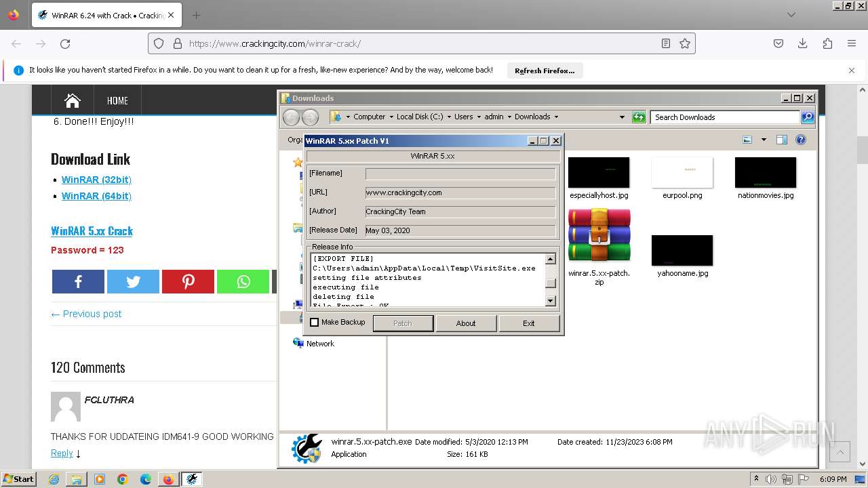Open Firefox extensions menu
This screenshot has width=868, height=488.
[827, 43]
